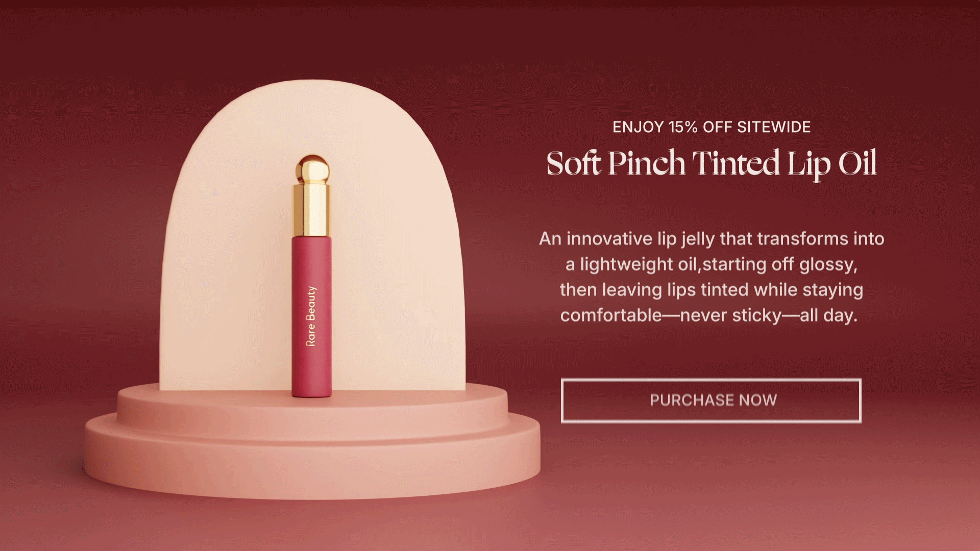
Task: Click the line then leaving lips tinted while staying
Action: 712,290
